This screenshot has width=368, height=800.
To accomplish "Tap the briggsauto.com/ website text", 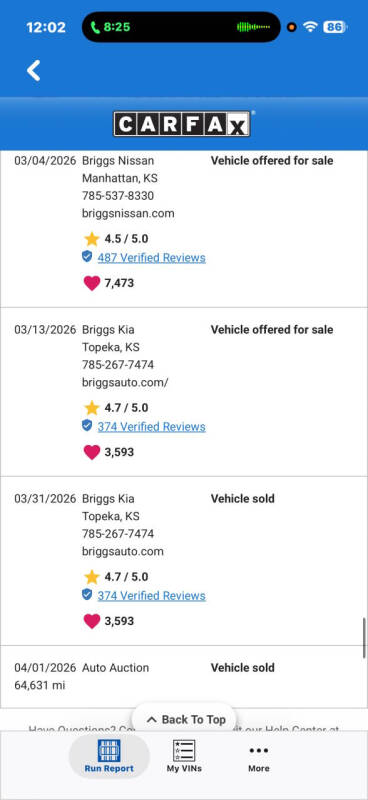I will click(125, 382).
